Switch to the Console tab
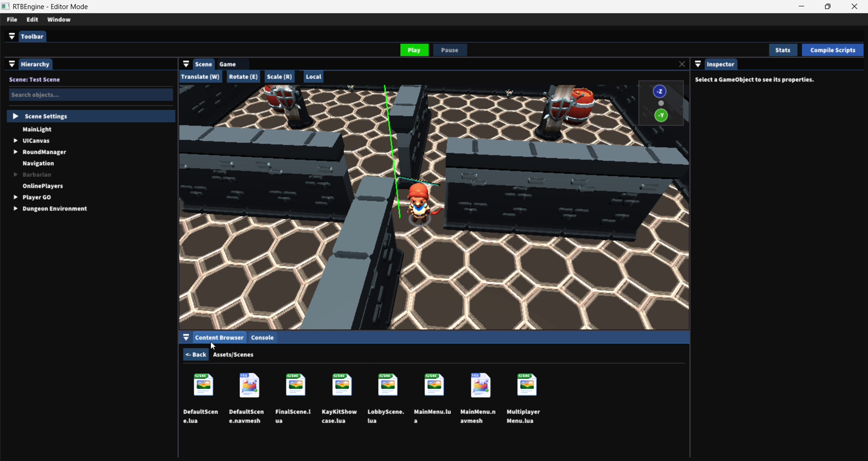 tap(262, 337)
